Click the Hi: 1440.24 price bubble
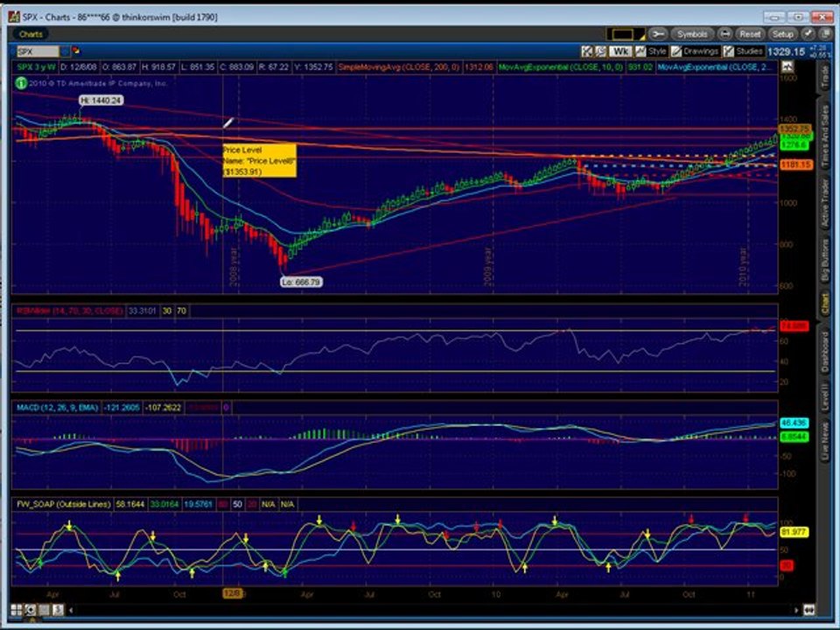This screenshot has width=840, height=630. click(101, 100)
